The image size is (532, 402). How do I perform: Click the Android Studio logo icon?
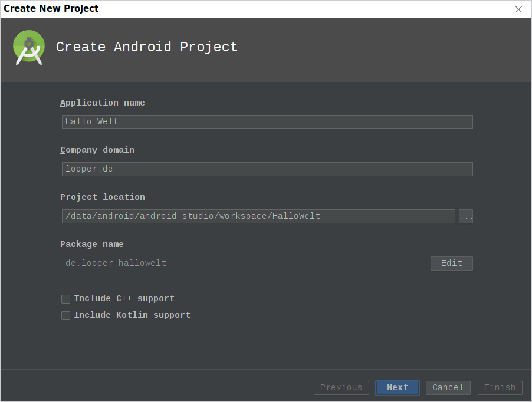pos(29,48)
